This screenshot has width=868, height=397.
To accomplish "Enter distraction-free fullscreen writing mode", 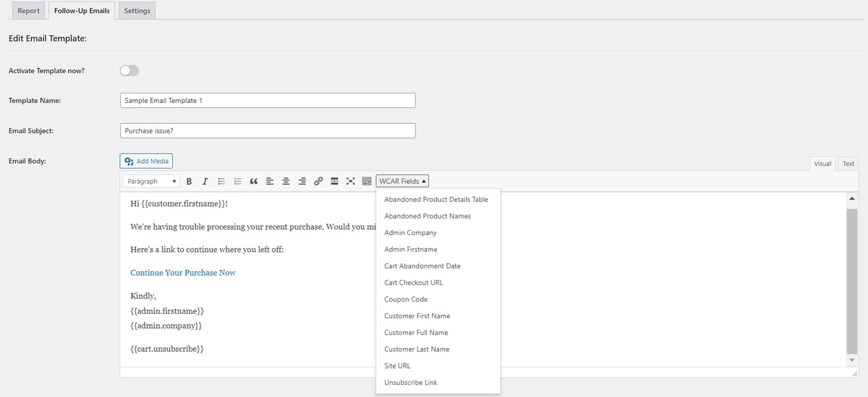I will point(350,181).
